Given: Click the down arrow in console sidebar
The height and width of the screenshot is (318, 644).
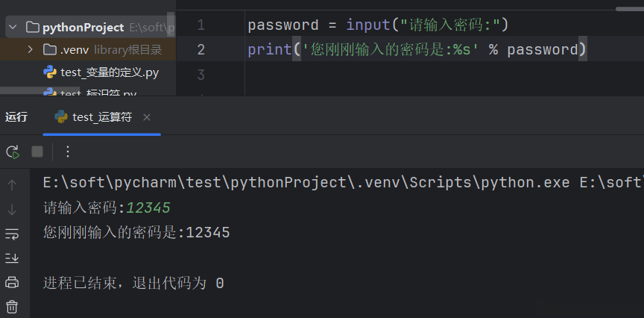Looking at the screenshot, I should (x=12, y=210).
